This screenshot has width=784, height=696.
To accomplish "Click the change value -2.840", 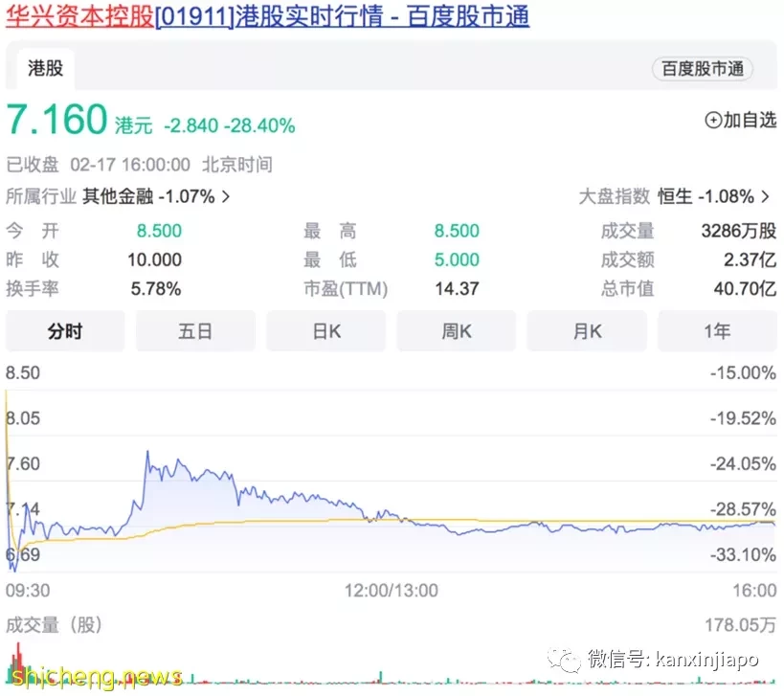I will pyautogui.click(x=191, y=125).
